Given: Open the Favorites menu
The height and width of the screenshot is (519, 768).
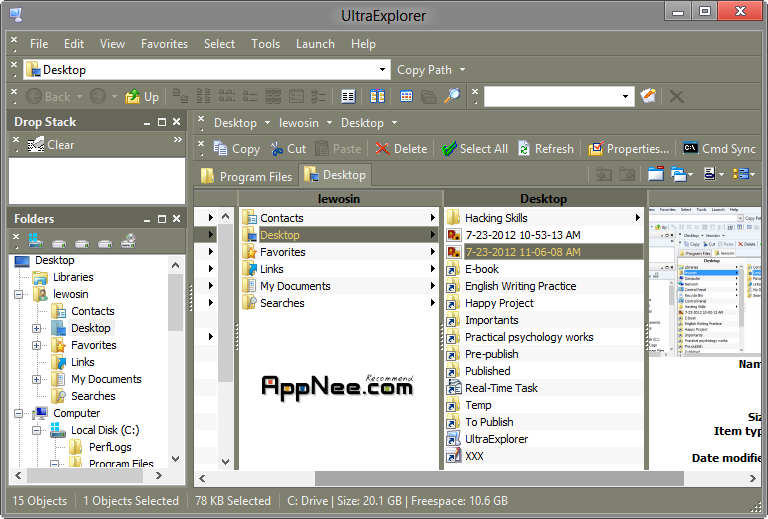Looking at the screenshot, I should pyautogui.click(x=164, y=44).
